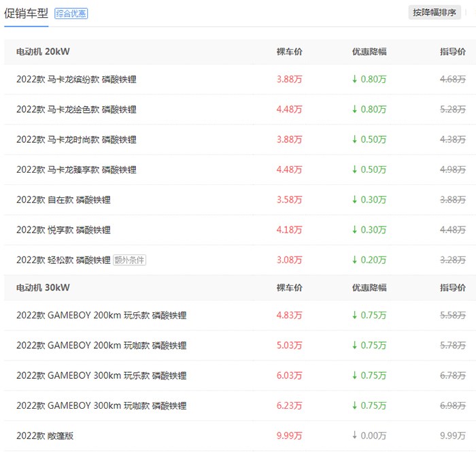Image resolution: width=476 pixels, height=453 pixels.
Task: Click 0.30万 discount of 自在款
Action: tap(369, 200)
